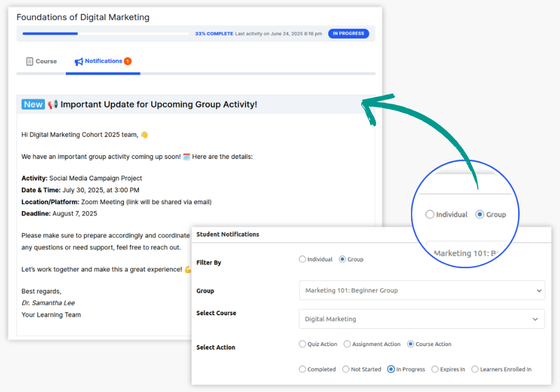Choose the Quiz Action radio option

302,344
